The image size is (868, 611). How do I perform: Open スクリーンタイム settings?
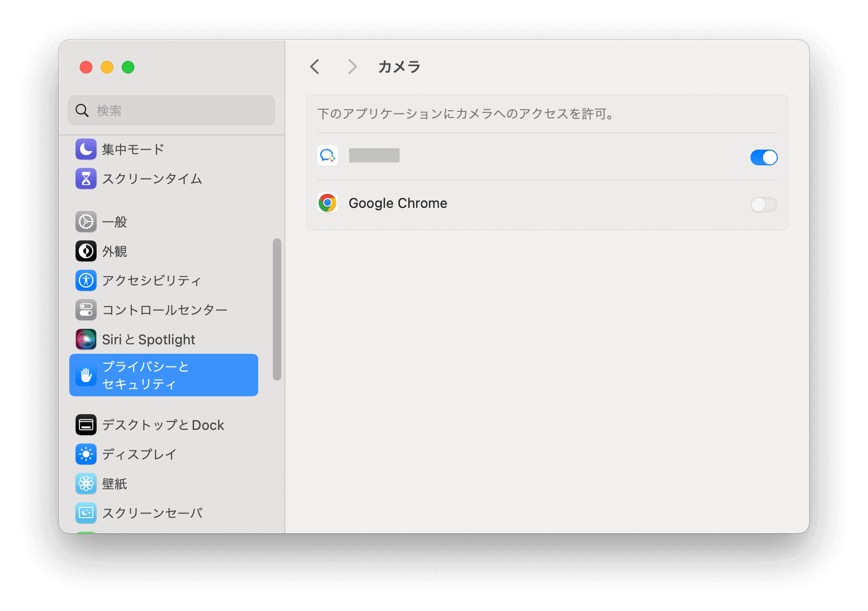tap(164, 178)
